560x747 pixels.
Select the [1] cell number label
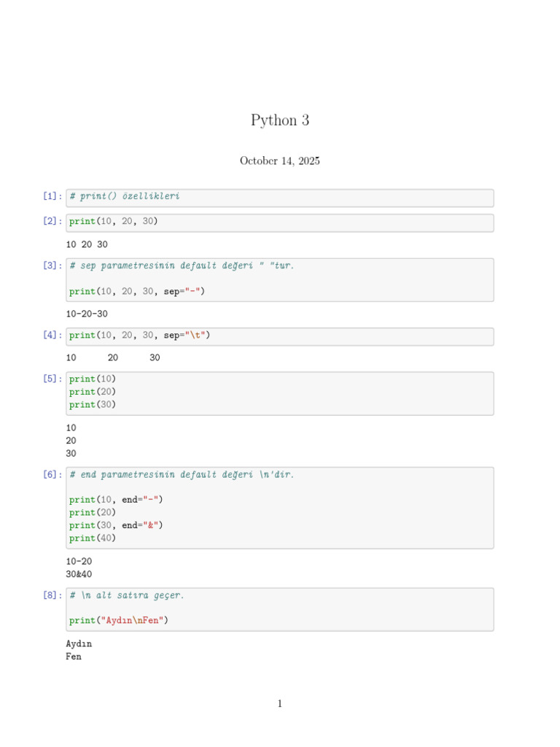(x=52, y=196)
